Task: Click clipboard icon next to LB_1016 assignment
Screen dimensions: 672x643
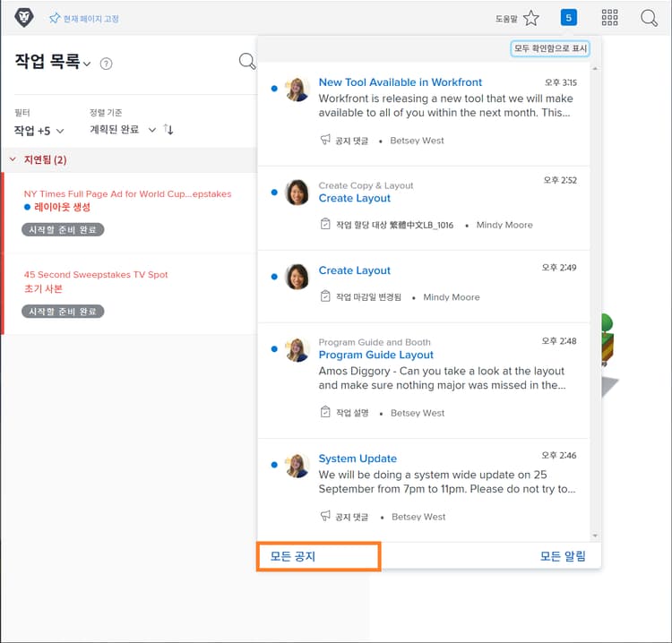Action: (x=325, y=224)
